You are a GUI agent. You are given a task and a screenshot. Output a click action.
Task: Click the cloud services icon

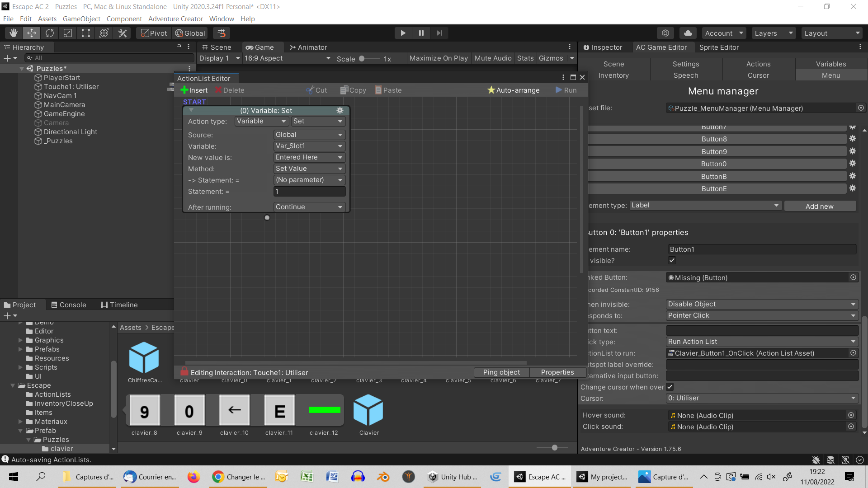point(688,33)
